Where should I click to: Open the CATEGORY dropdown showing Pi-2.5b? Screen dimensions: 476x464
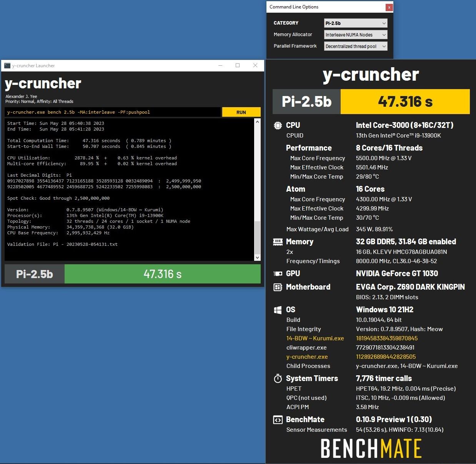click(x=356, y=23)
